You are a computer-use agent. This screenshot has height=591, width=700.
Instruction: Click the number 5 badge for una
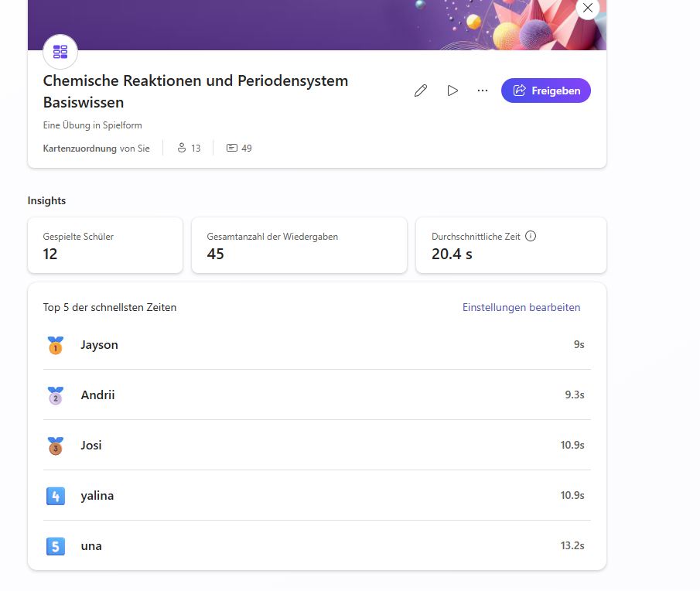point(55,546)
